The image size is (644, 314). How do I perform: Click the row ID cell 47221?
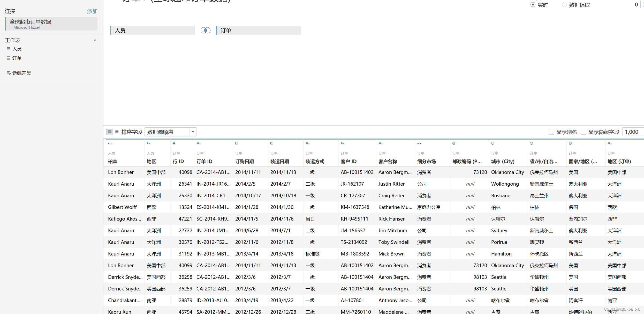185,219
